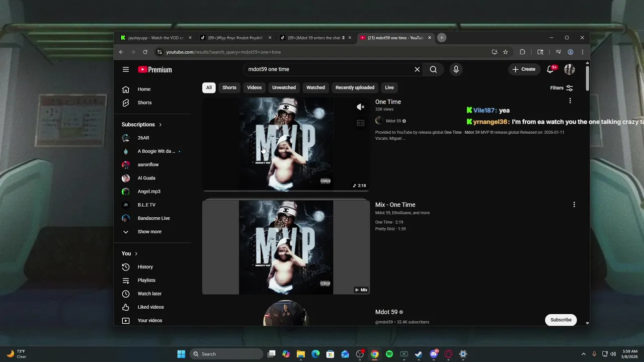This screenshot has height=362, width=644.
Task: Click the Create button
Action: point(524,69)
